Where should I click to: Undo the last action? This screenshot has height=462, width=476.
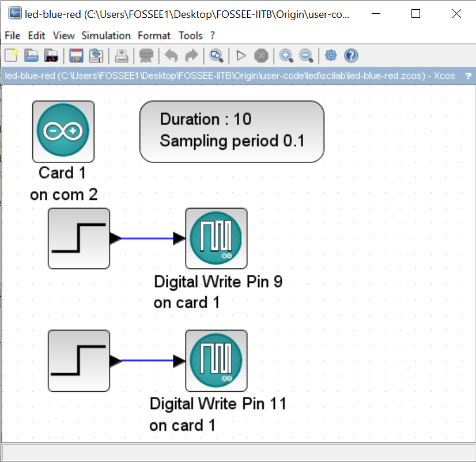tap(171, 56)
